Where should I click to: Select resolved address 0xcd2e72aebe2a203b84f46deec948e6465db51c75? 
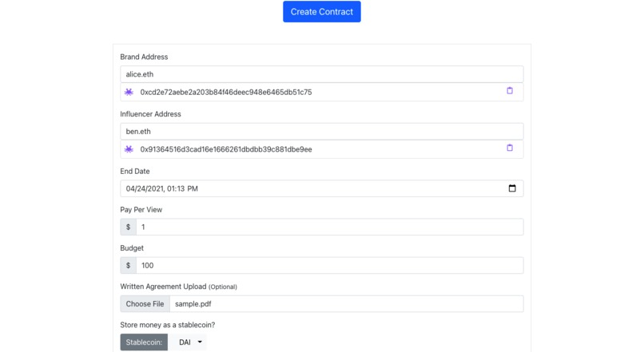(226, 93)
